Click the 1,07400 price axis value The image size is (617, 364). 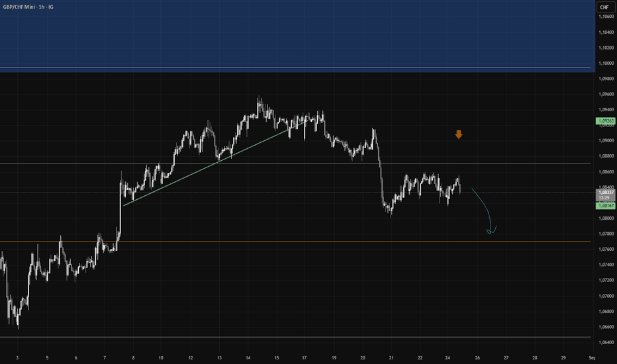(x=606, y=265)
